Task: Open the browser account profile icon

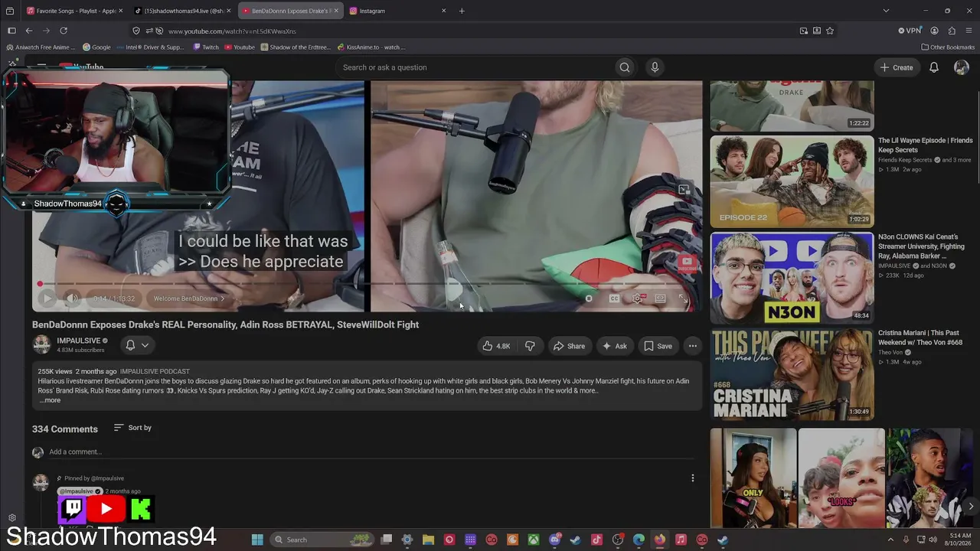Action: click(934, 31)
